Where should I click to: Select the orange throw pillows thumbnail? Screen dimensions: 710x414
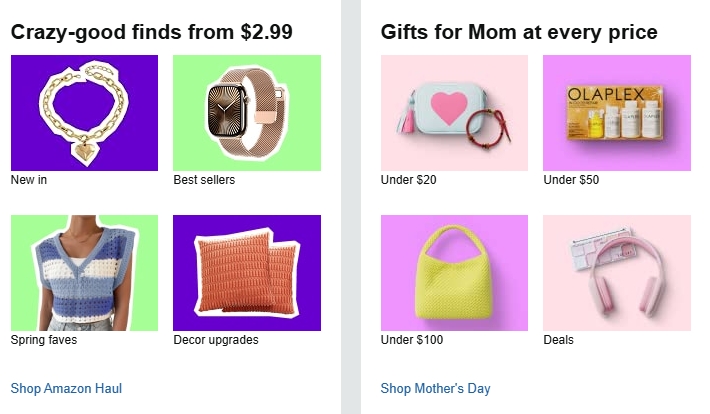(247, 273)
